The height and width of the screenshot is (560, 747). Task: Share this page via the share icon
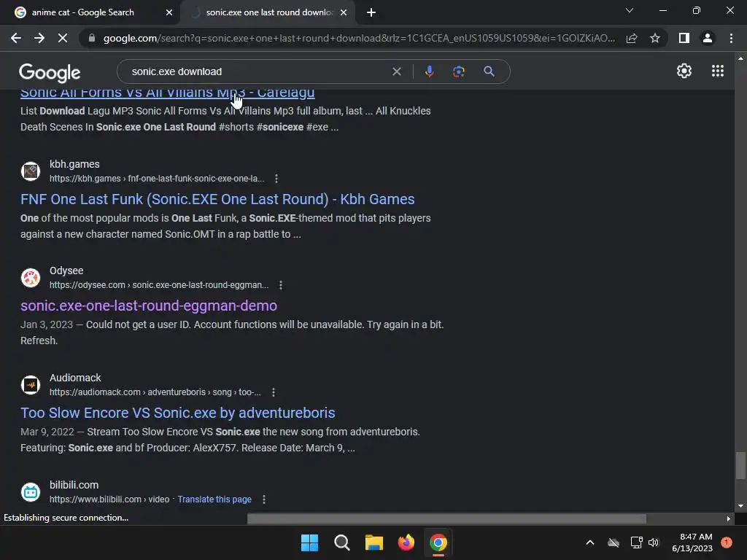point(632,38)
